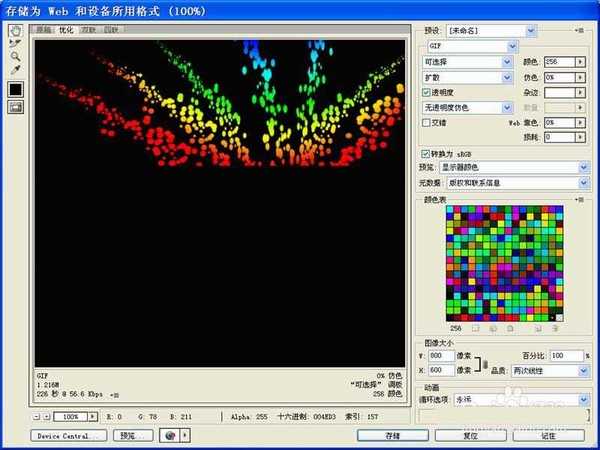
Task: Select the Eyedropper tool
Action: point(15,69)
